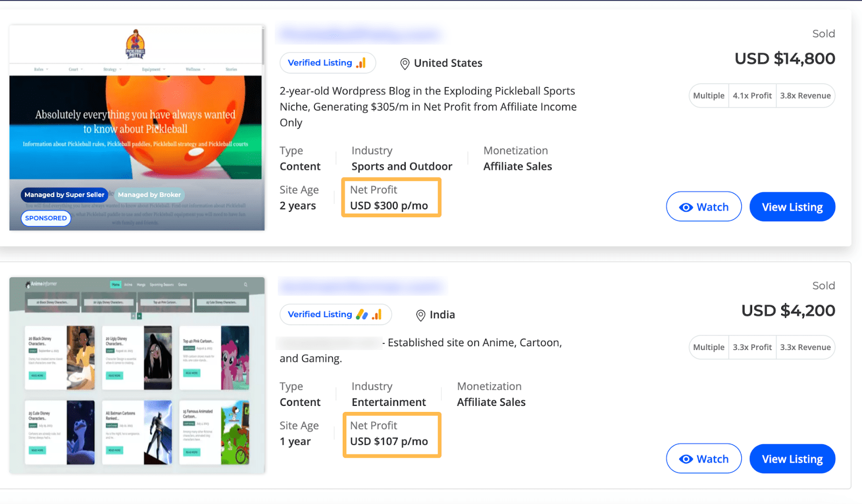Open View Listing for the pickleball blog
The width and height of the screenshot is (862, 504).
[x=792, y=207]
